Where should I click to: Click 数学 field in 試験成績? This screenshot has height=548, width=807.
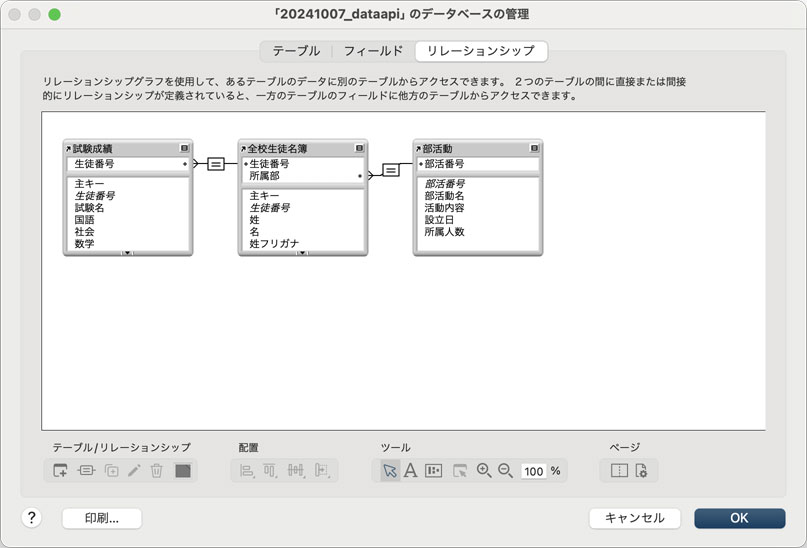pyautogui.click(x=84, y=243)
